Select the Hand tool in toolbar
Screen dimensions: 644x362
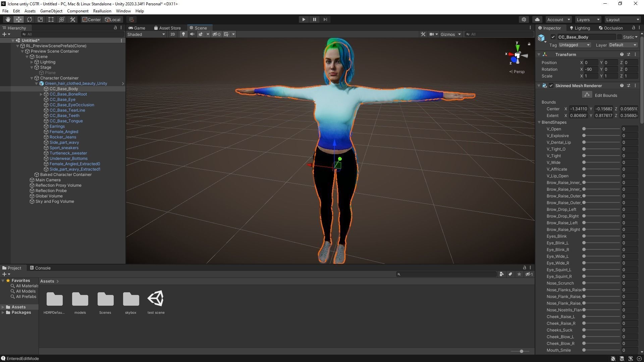pyautogui.click(x=8, y=19)
